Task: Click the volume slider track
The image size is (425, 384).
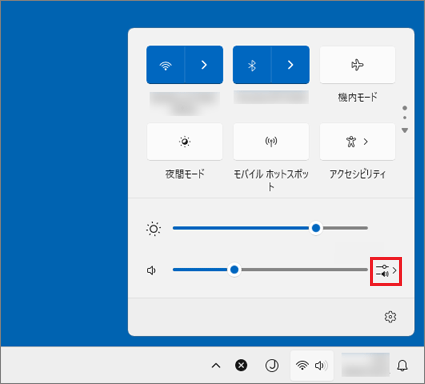Action: coord(270,270)
